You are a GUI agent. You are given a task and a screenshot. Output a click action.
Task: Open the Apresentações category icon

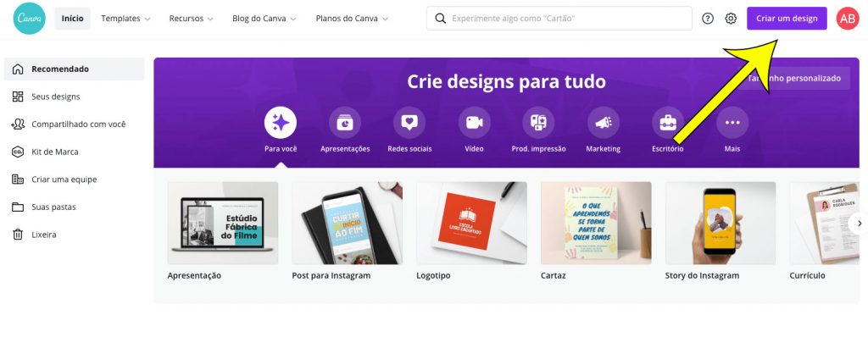point(345,123)
